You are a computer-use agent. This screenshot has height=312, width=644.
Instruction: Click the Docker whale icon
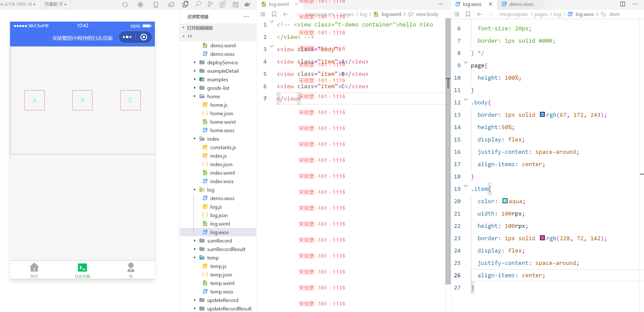pos(248,4)
